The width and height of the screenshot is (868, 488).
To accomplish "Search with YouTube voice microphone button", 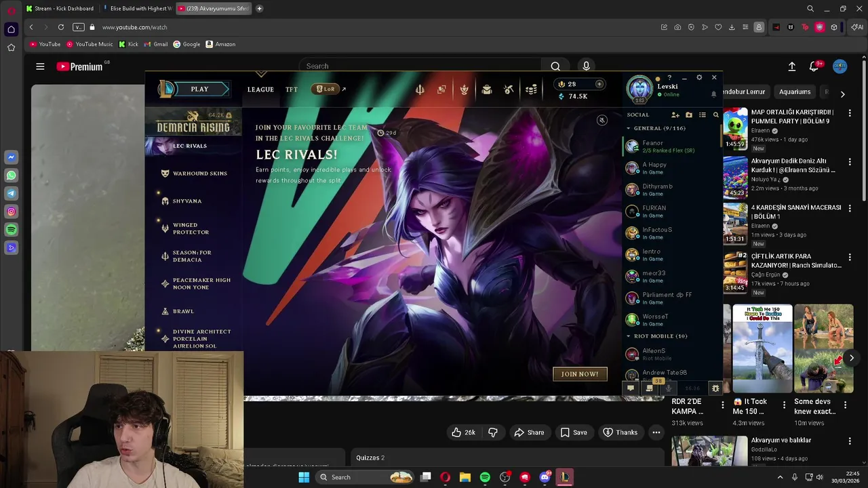I will click(x=587, y=66).
